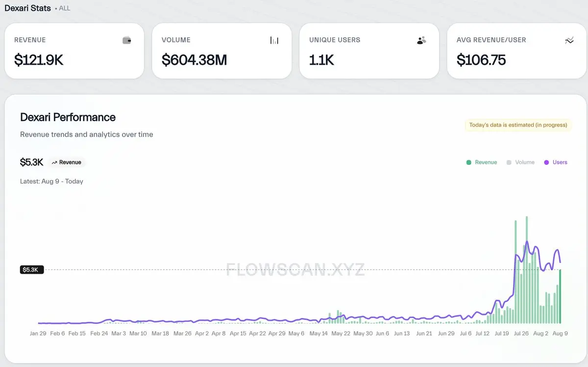Click the VOLUME card label
The image size is (588, 367).
[176, 40]
